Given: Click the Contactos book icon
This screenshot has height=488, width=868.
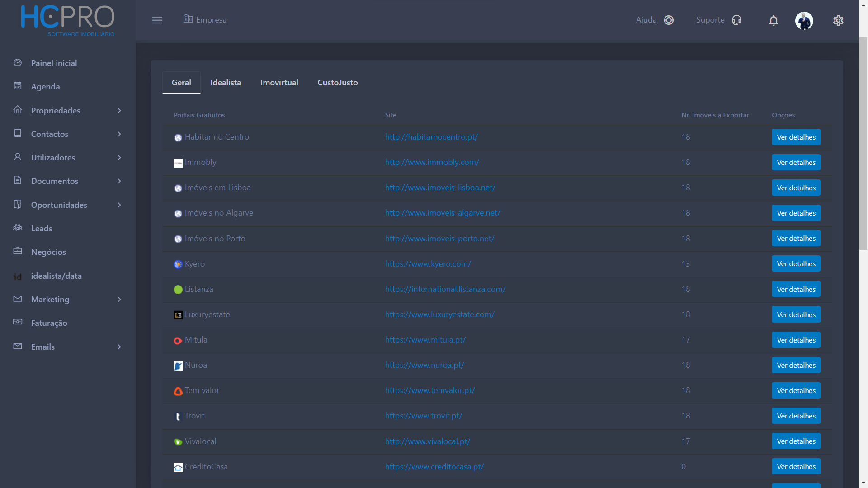Looking at the screenshot, I should point(18,133).
